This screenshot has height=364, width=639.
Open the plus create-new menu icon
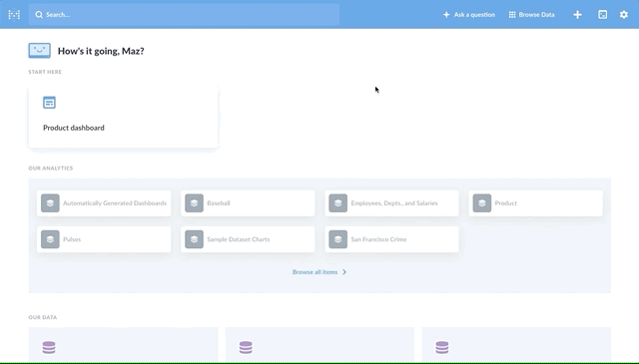coord(577,15)
